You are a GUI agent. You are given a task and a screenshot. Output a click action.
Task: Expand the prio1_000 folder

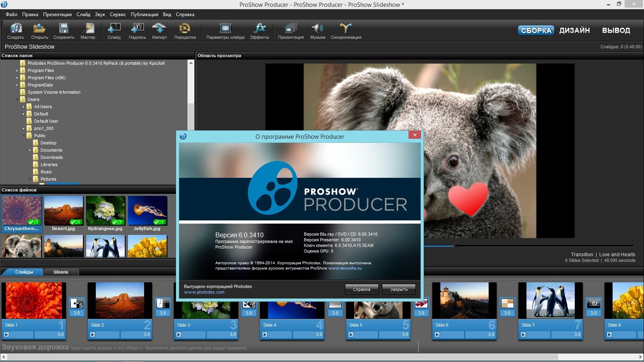point(23,128)
